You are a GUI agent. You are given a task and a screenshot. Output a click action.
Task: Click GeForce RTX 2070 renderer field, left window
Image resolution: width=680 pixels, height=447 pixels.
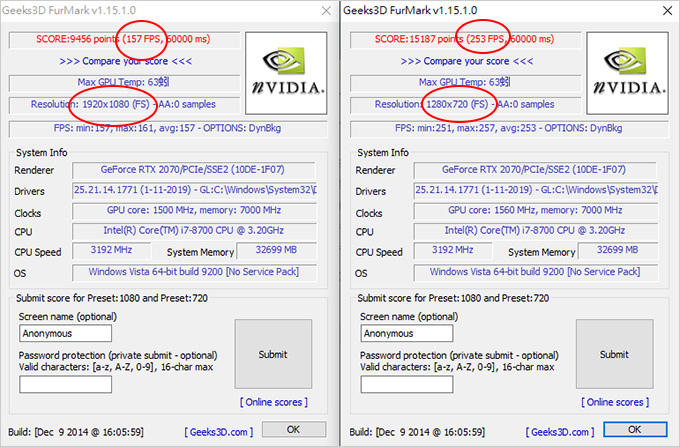(193, 170)
